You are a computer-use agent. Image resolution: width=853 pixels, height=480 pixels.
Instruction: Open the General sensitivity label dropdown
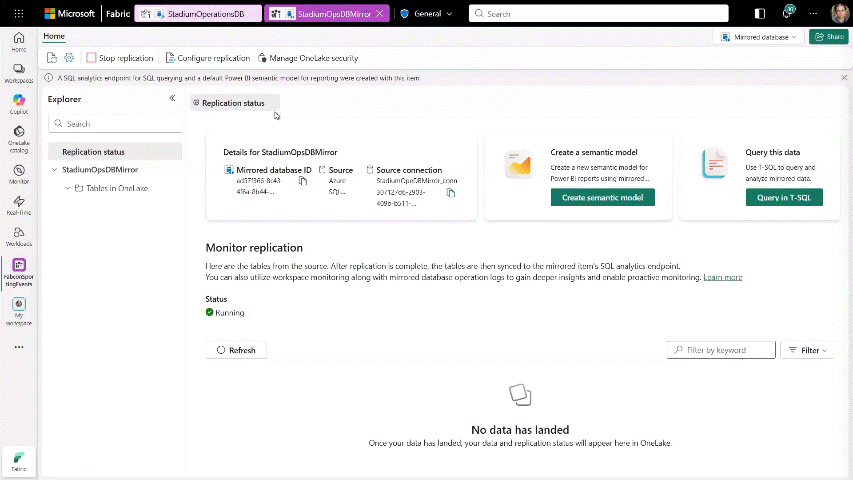tap(427, 14)
